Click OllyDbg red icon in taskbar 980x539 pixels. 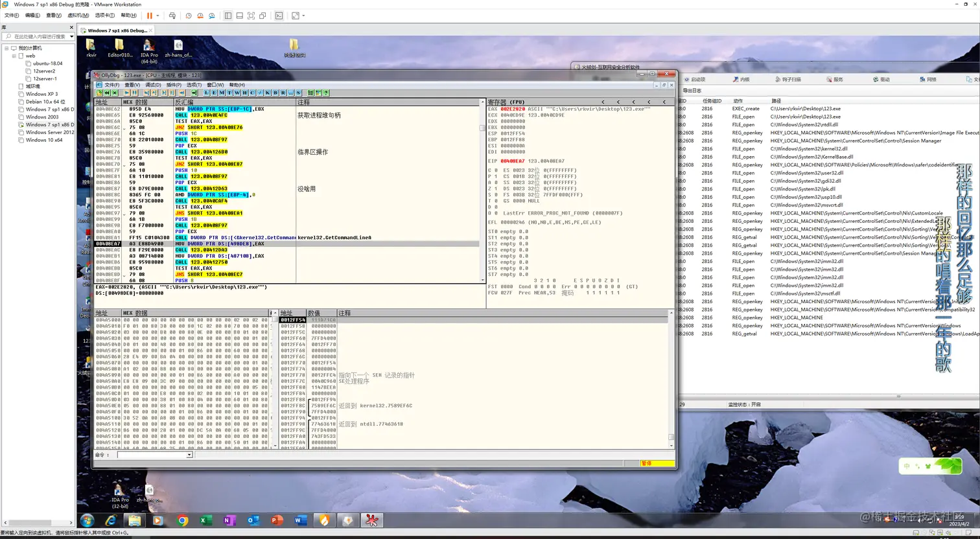point(371,520)
